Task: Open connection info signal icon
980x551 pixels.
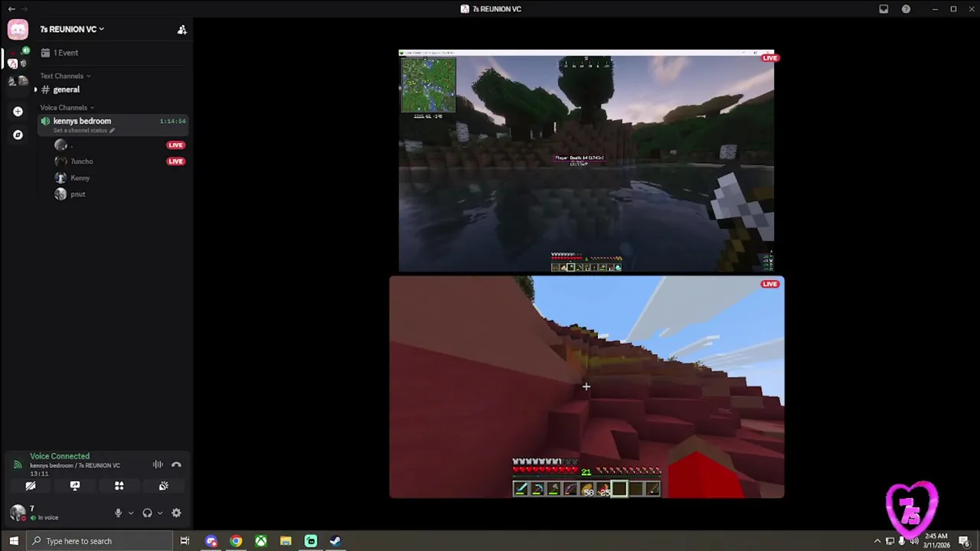Action: point(18,465)
